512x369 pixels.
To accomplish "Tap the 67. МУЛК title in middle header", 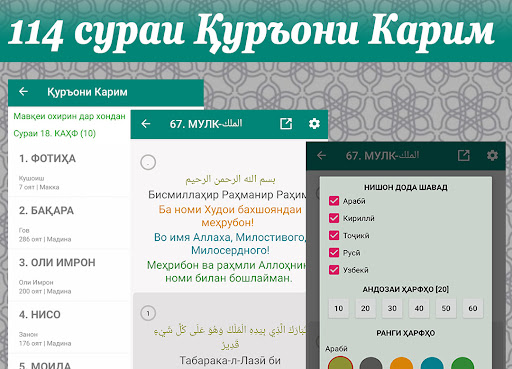I will point(206,124).
